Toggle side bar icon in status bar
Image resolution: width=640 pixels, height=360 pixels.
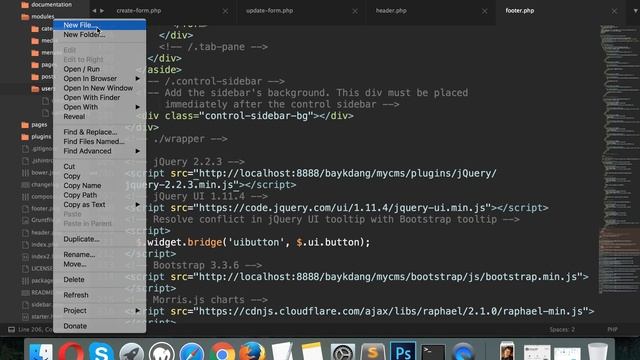coord(11,329)
